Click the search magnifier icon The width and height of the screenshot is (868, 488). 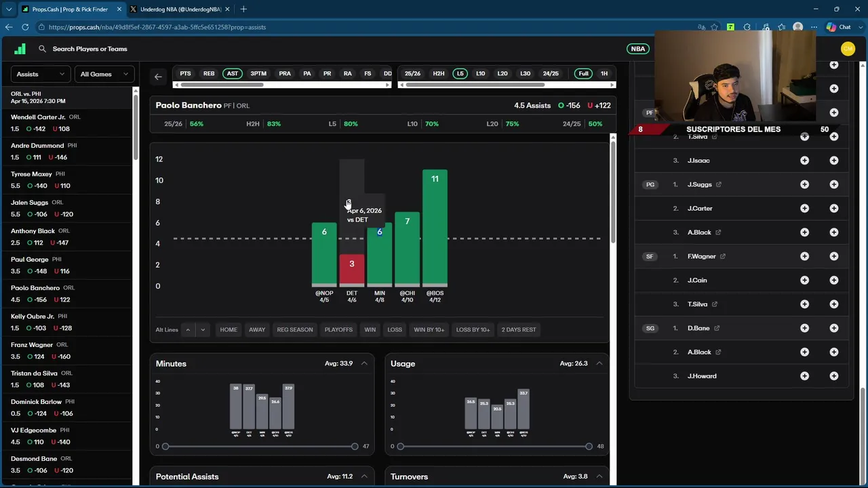[x=42, y=49]
